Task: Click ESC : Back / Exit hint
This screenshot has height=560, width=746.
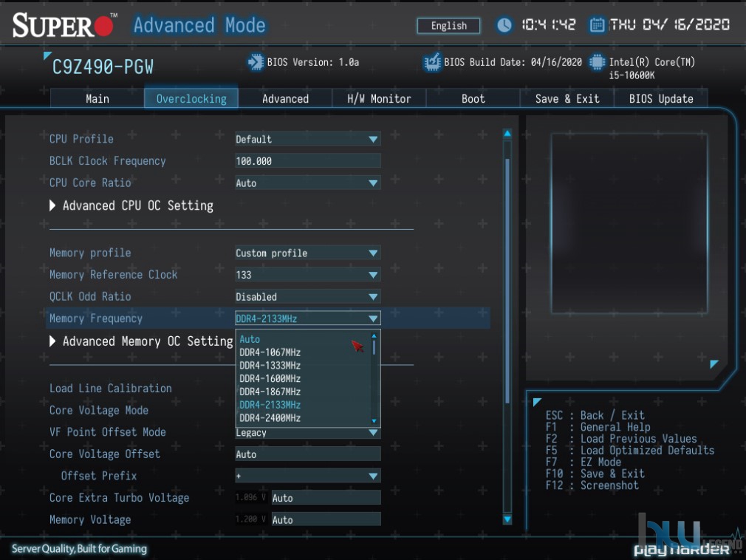Action: [x=595, y=415]
